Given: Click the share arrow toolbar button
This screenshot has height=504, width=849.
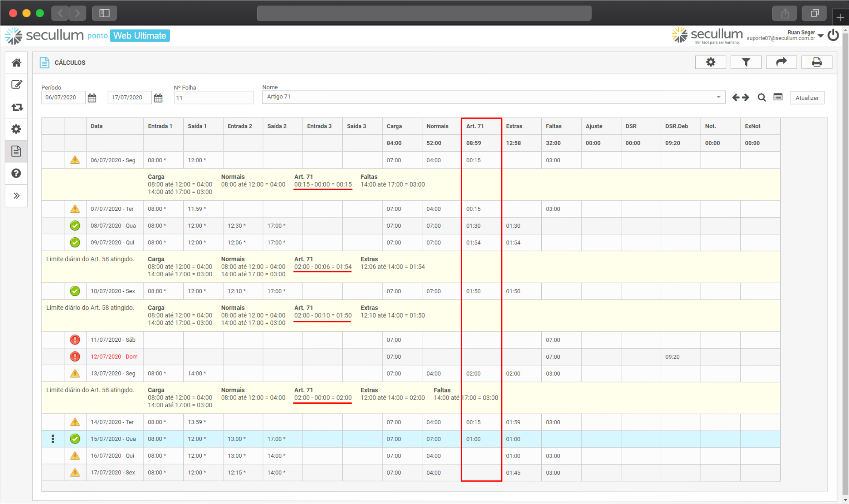Looking at the screenshot, I should point(781,62).
